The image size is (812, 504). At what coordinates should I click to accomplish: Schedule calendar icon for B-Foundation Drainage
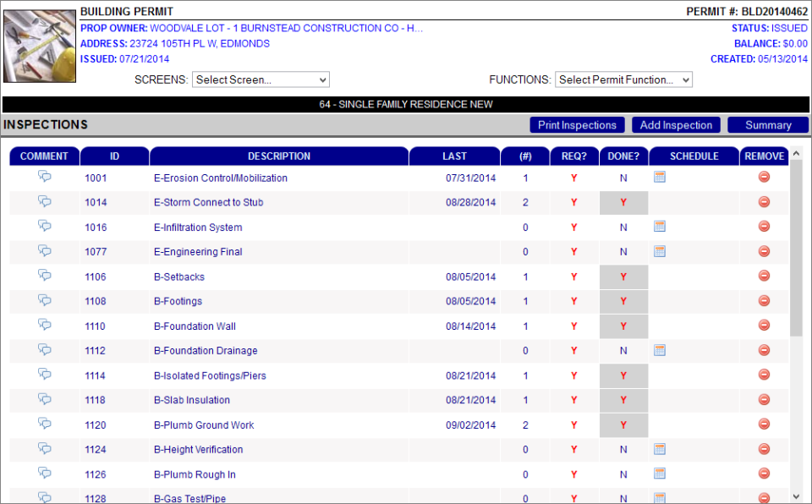pos(659,350)
